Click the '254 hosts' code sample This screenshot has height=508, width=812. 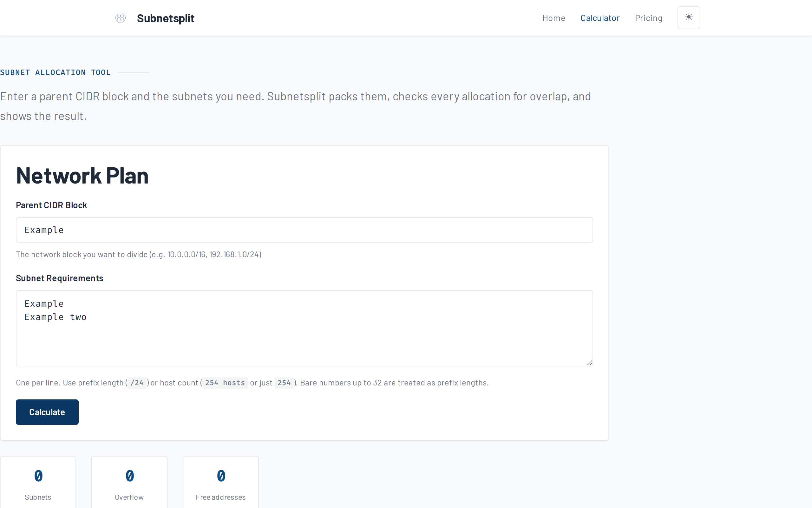225,383
